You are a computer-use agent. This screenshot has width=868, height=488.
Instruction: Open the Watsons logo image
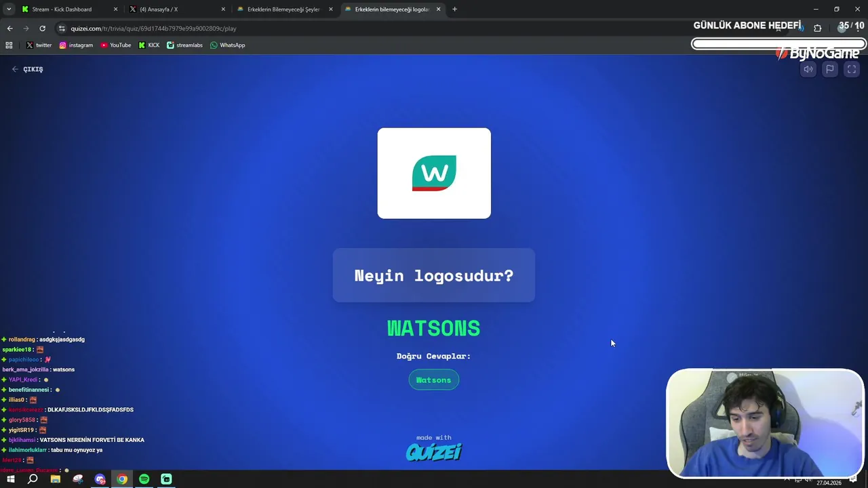[x=434, y=174]
